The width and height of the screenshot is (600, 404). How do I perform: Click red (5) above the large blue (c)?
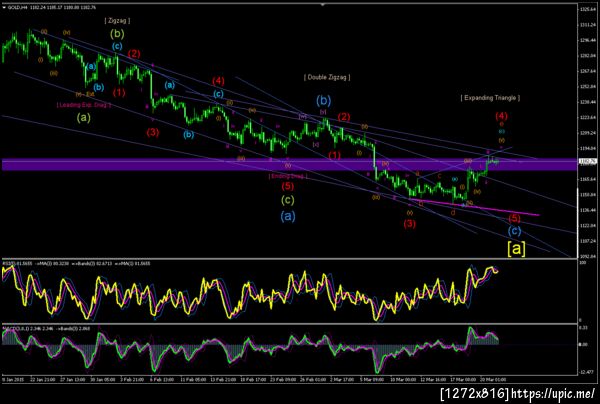[x=514, y=218]
